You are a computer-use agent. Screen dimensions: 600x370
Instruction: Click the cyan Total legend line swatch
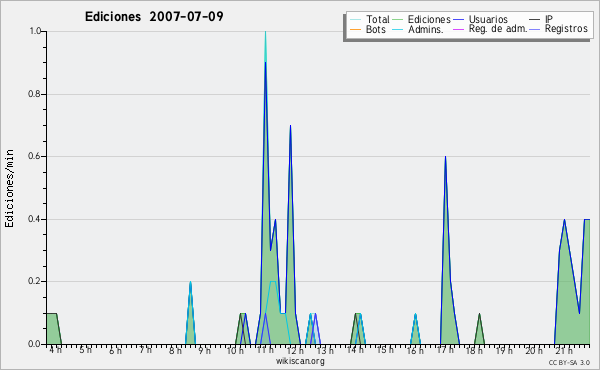click(355, 20)
